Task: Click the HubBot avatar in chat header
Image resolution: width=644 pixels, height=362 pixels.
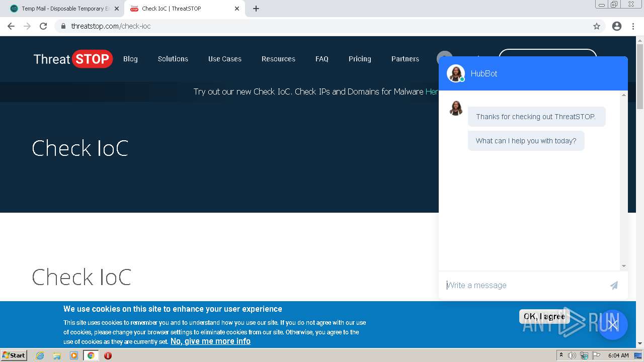Action: click(456, 73)
